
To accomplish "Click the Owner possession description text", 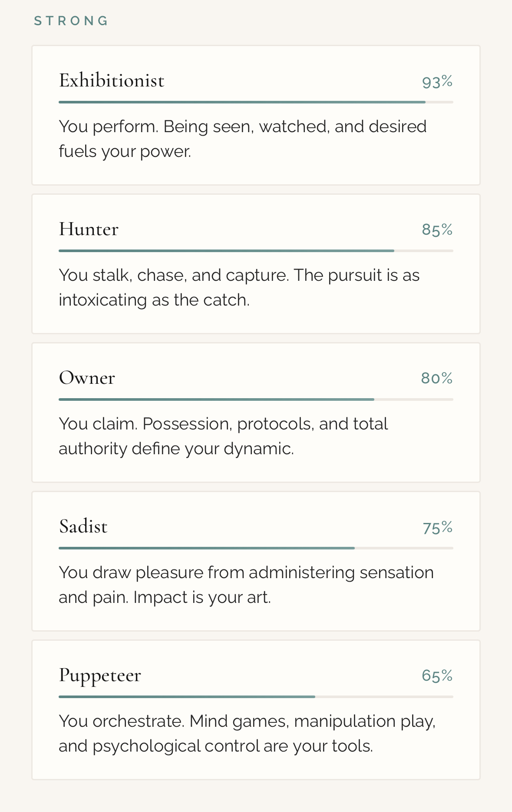I will pos(223,436).
